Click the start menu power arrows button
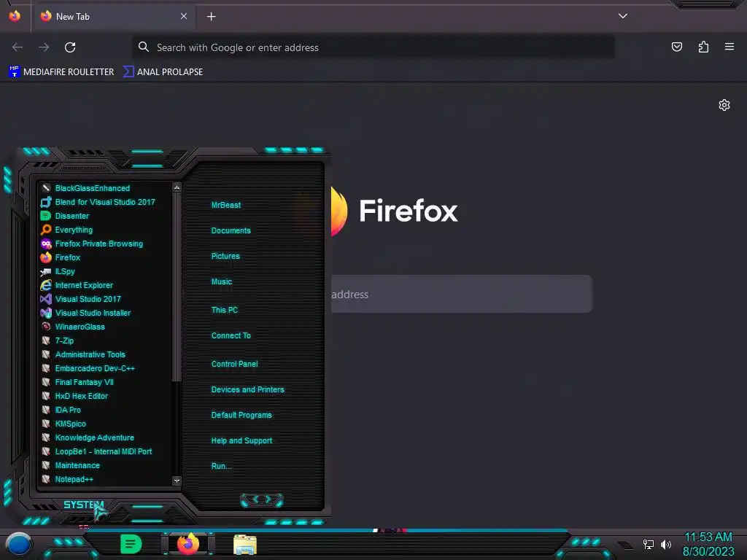747x560 pixels. coord(262,499)
